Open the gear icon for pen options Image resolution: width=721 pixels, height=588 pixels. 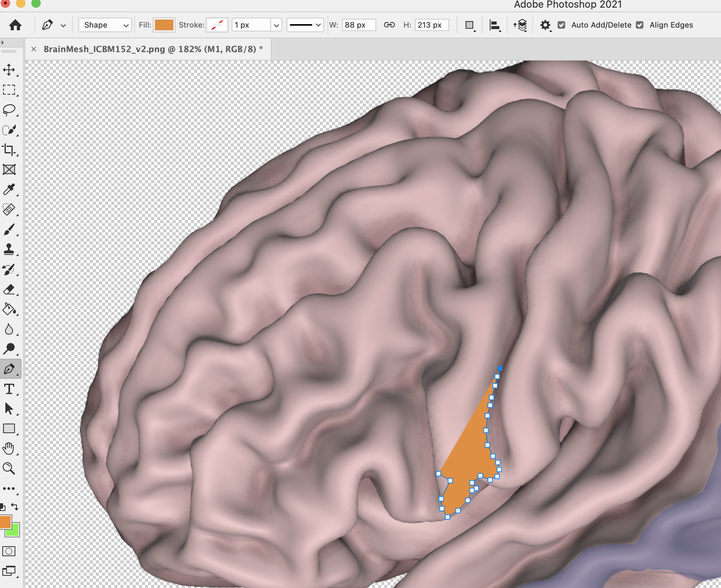[545, 25]
